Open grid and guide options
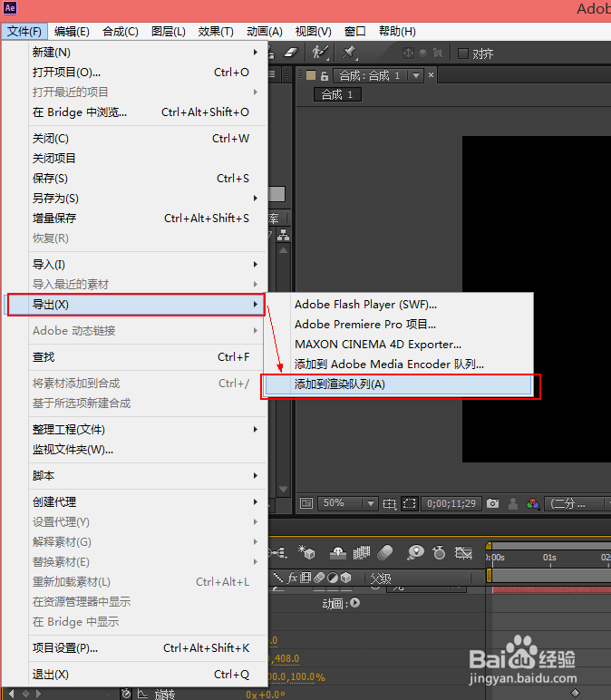 pyautogui.click(x=389, y=504)
